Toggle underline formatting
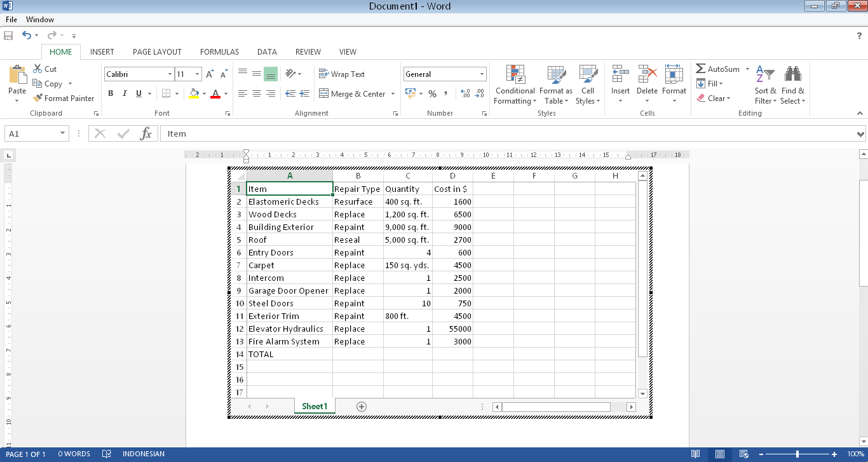Image resolution: width=868 pixels, height=462 pixels. point(139,93)
